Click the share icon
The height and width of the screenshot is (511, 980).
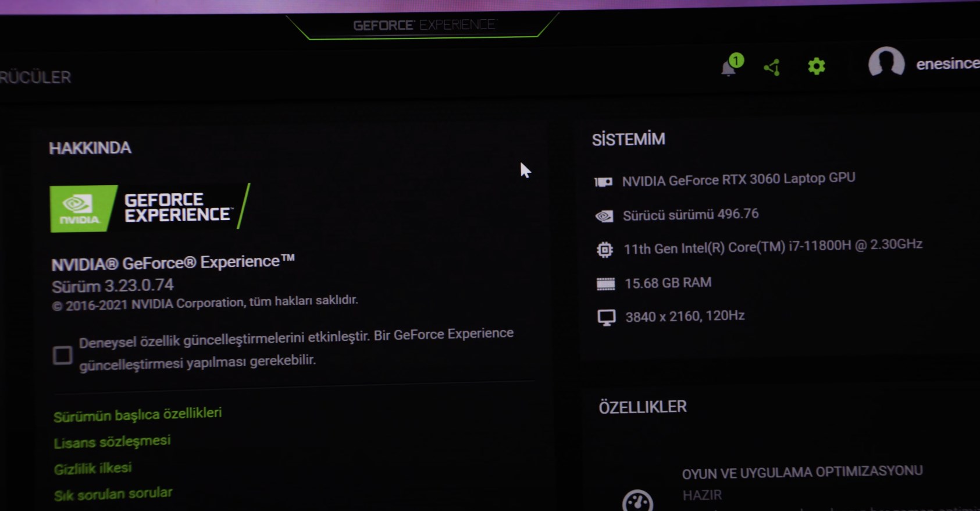pyautogui.click(x=772, y=68)
